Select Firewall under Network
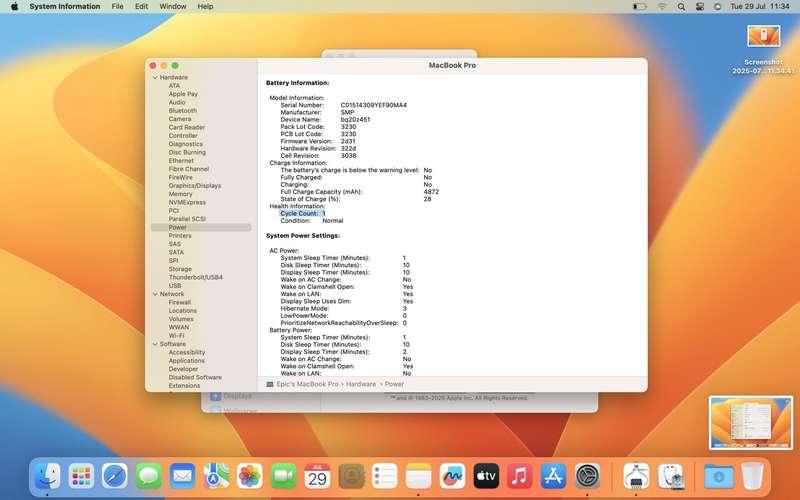The width and height of the screenshot is (800, 500). coord(180,303)
